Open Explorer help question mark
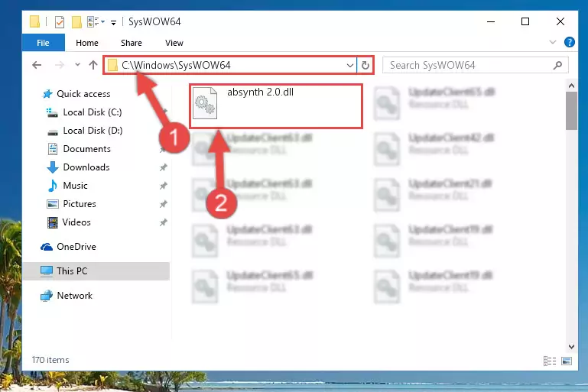Image resolution: width=588 pixels, height=392 pixels. (569, 42)
